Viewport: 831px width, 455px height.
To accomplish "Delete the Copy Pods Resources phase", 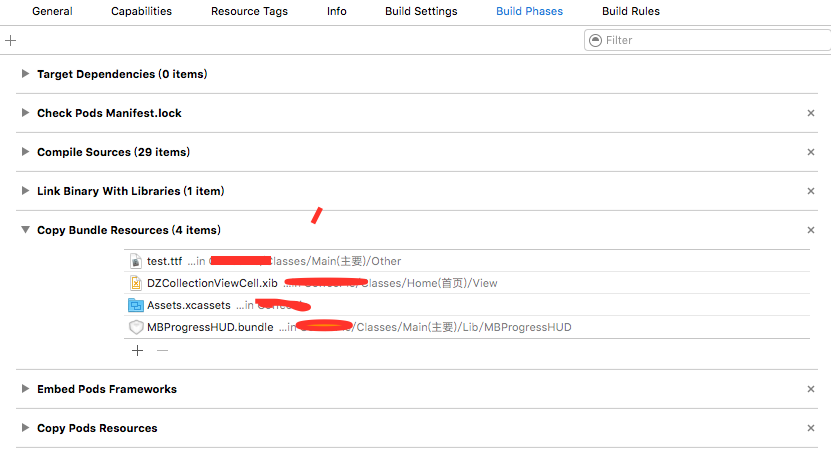I will pos(811,428).
